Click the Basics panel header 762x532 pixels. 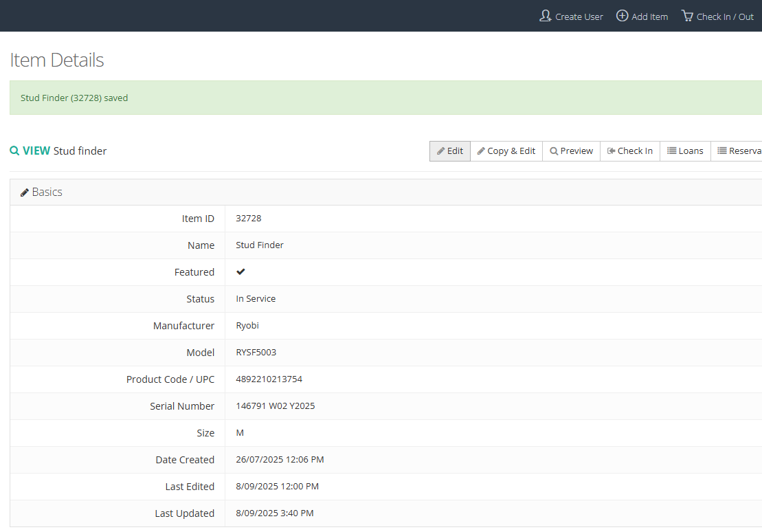pos(386,192)
